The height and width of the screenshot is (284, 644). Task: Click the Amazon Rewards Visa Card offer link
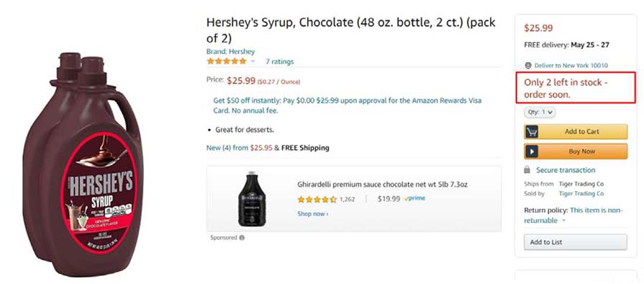coord(347,105)
